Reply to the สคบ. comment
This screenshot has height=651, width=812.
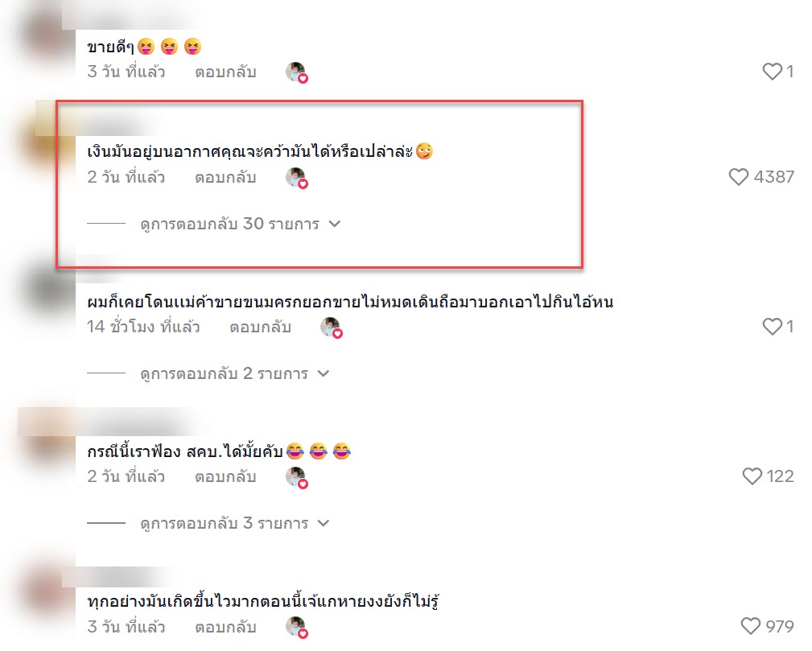(225, 477)
